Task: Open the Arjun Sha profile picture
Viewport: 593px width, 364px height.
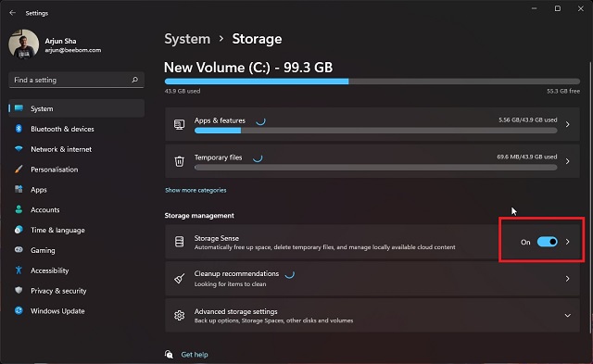Action: tap(23, 44)
